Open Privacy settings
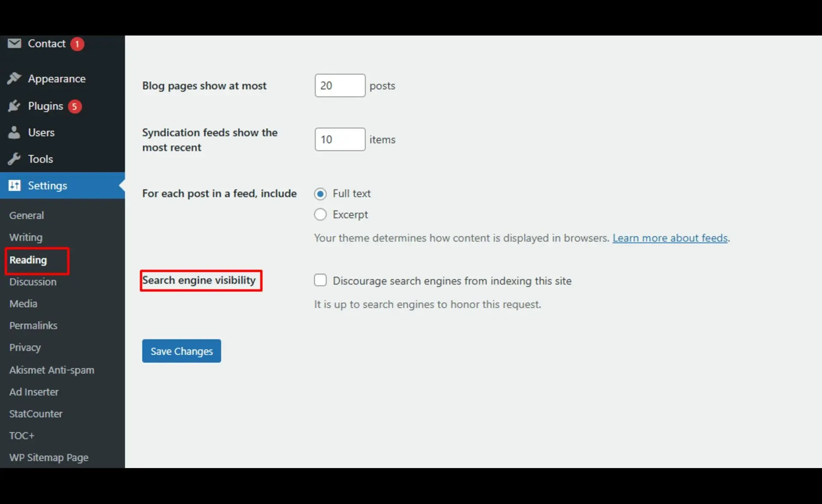The width and height of the screenshot is (822, 504). pyautogui.click(x=25, y=347)
